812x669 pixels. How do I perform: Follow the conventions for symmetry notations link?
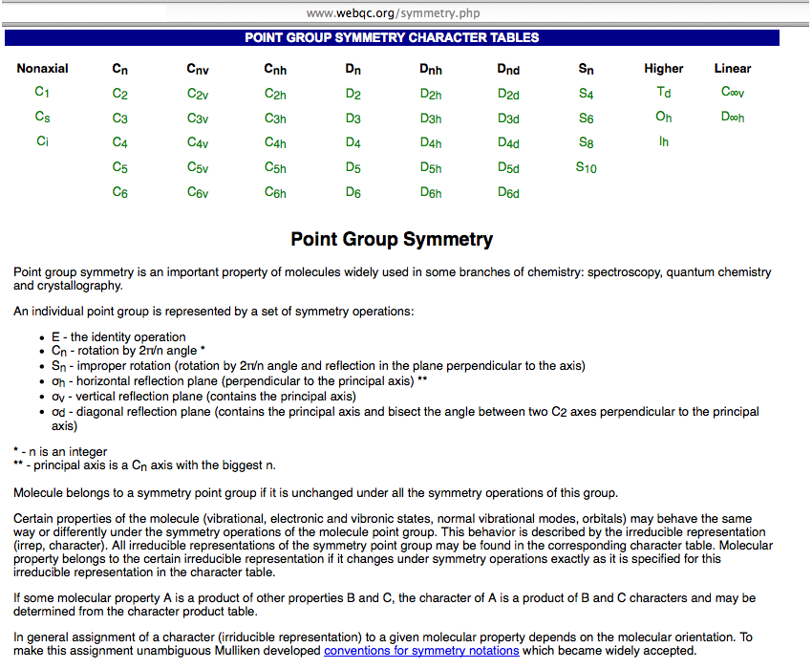[421, 651]
